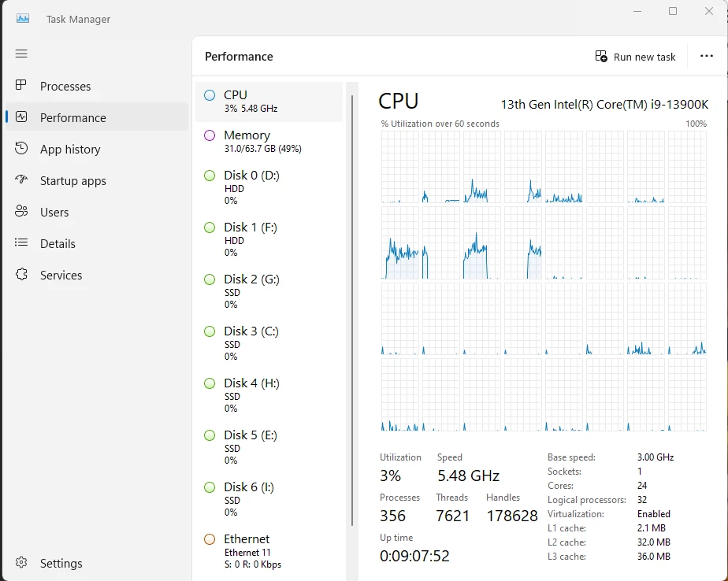Open the hamburger navigation menu
The image size is (728, 581).
[21, 54]
